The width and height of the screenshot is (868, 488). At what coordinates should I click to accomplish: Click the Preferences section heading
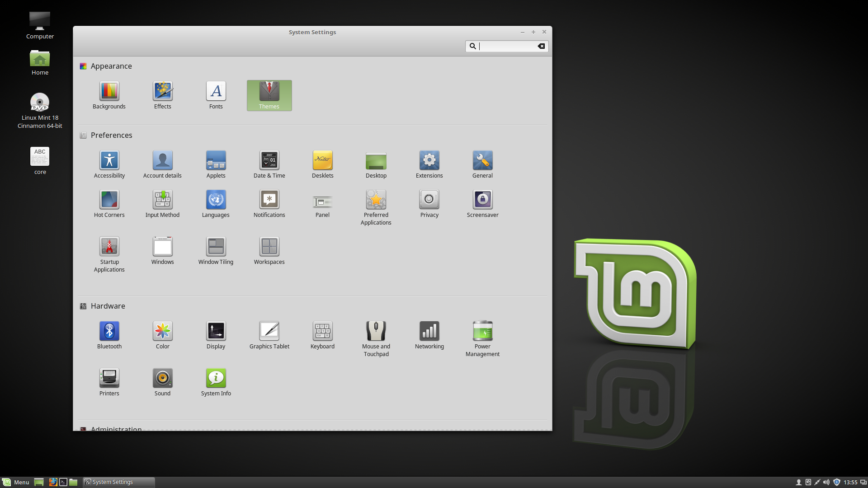point(111,135)
